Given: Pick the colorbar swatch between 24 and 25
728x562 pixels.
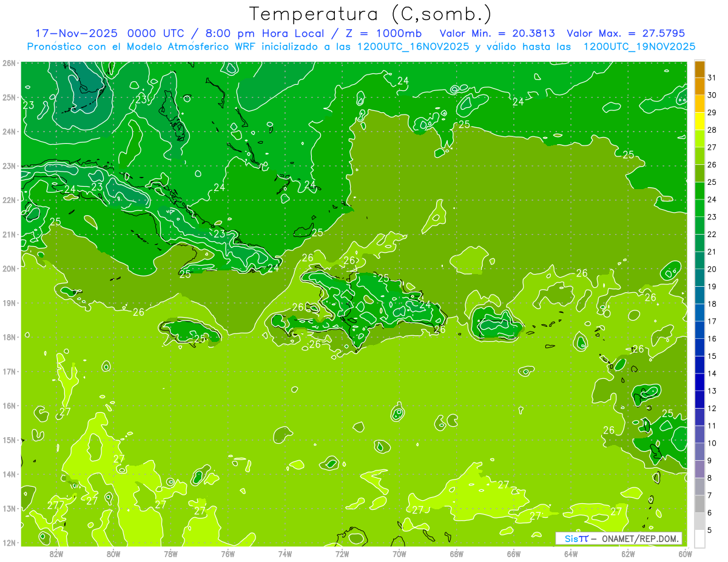Looking at the screenshot, I should 699,191.
